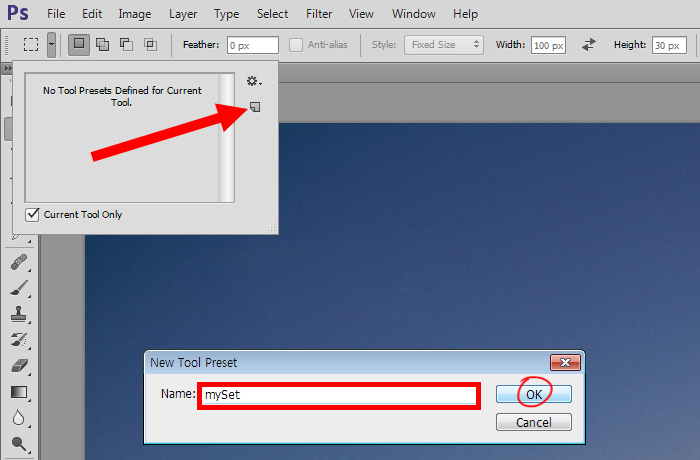Open the Filter menu
This screenshot has height=460, width=700.
pos(319,14)
